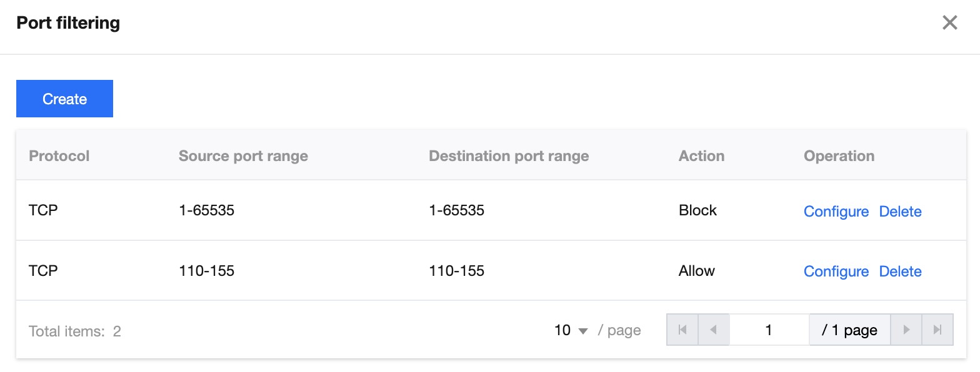Screen dimensions: 980x372
Task: Click the Total items count text
Action: [x=75, y=331]
